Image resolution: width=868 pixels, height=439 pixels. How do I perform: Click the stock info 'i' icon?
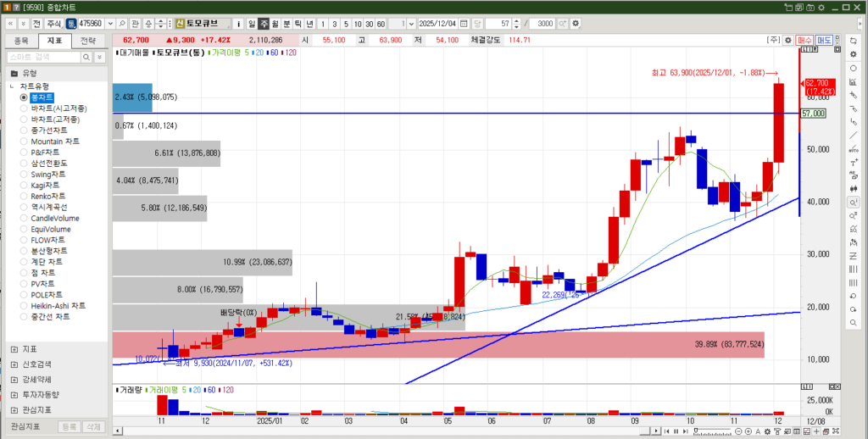pos(238,23)
